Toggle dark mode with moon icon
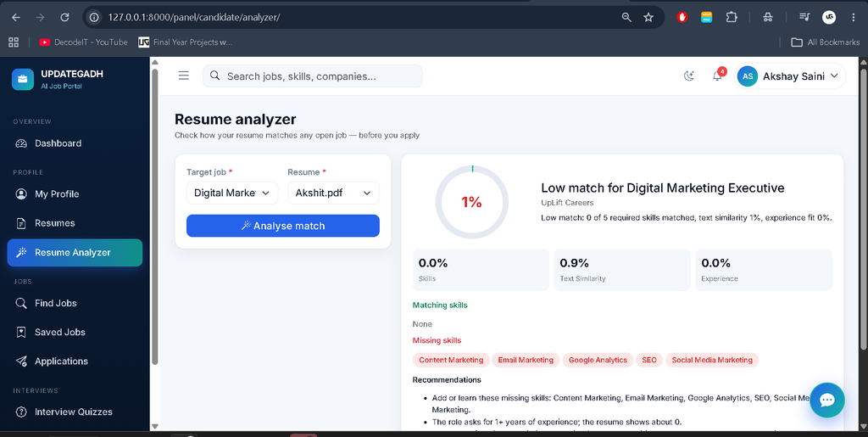Viewport: 868px width, 437px height. click(x=689, y=76)
